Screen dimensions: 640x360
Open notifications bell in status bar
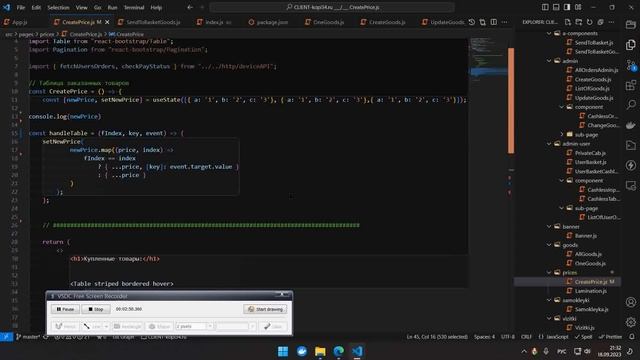632,337
